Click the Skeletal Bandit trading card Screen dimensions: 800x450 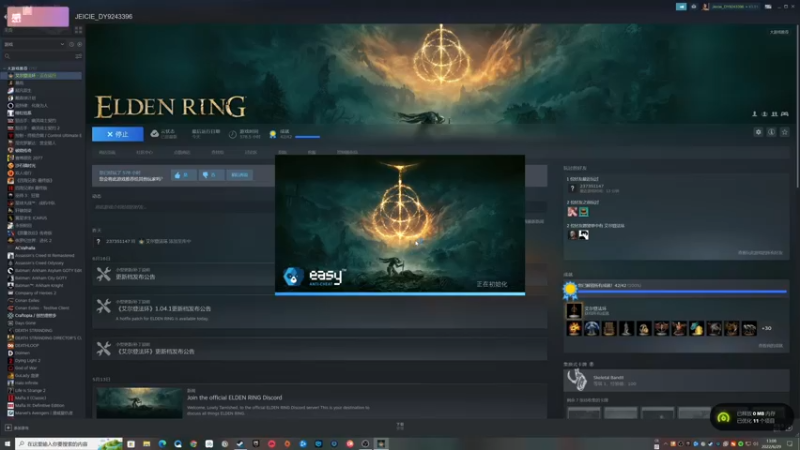(676, 380)
